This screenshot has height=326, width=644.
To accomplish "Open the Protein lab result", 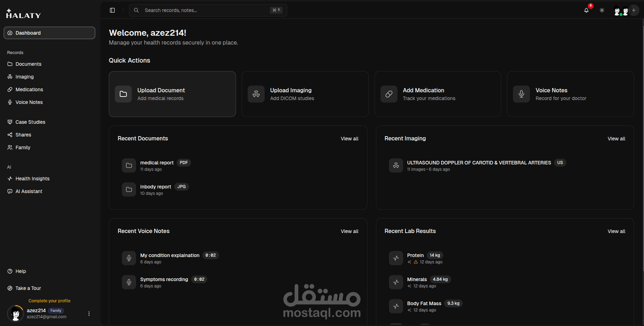I will click(505, 258).
